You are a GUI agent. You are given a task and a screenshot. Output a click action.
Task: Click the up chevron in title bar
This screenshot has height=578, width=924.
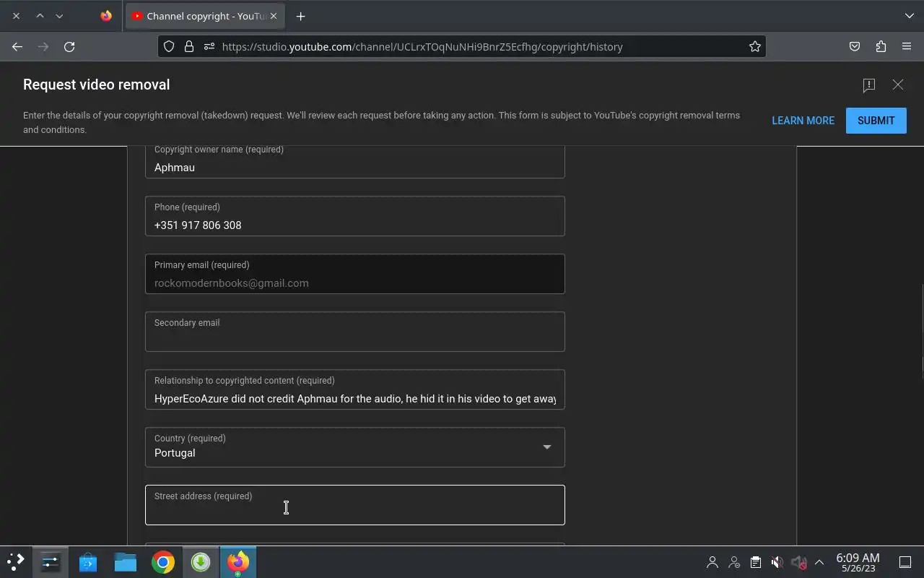click(x=40, y=16)
